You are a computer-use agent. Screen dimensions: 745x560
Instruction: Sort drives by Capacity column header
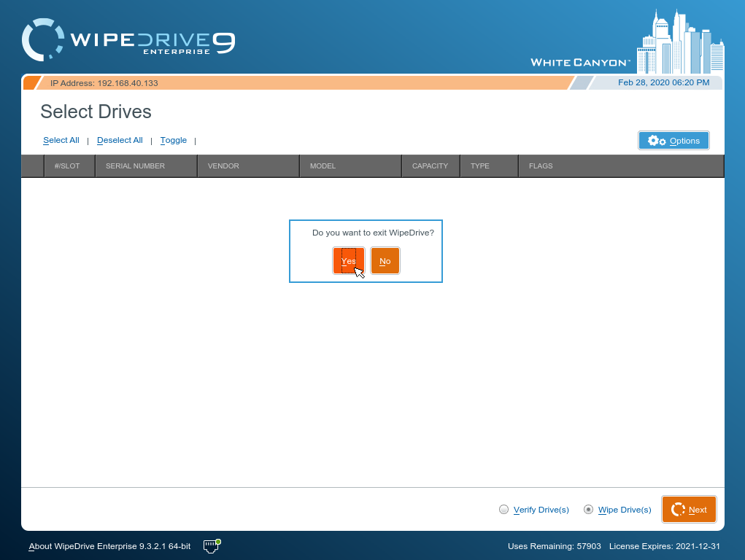click(x=430, y=166)
